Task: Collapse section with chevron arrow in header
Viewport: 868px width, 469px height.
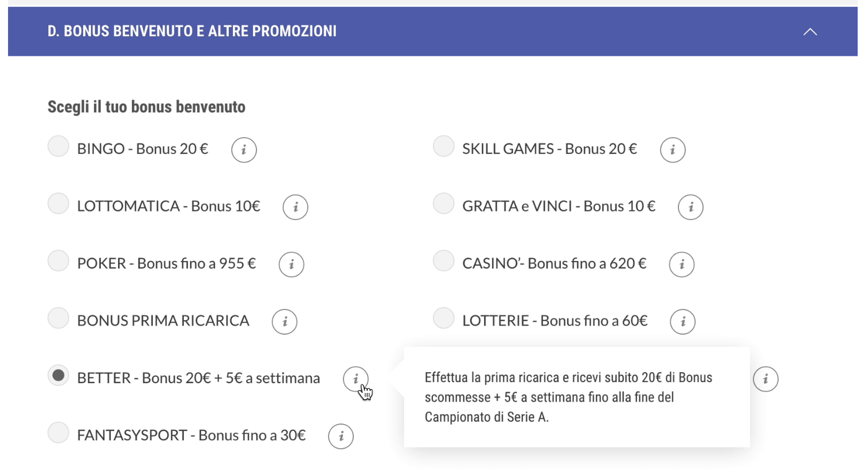Action: (810, 32)
